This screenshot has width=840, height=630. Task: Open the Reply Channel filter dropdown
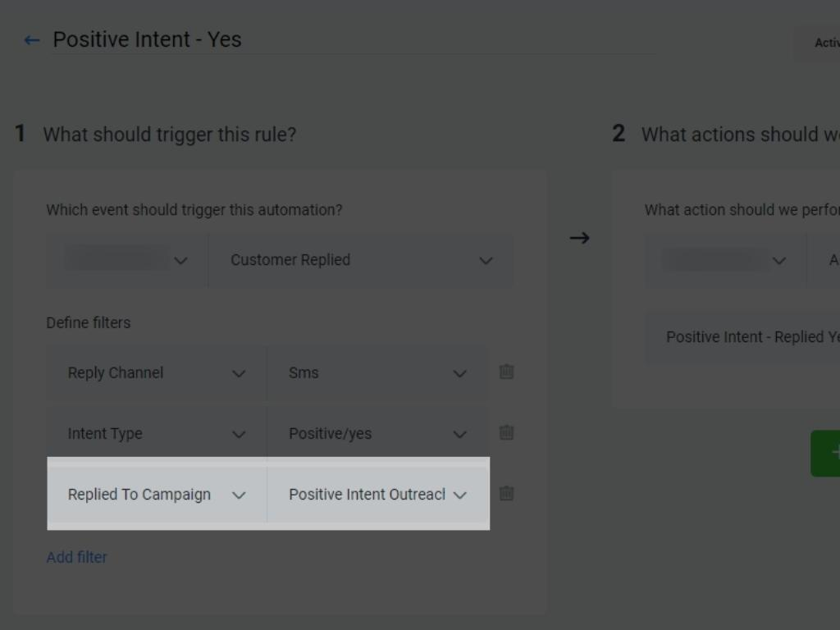pyautogui.click(x=157, y=373)
